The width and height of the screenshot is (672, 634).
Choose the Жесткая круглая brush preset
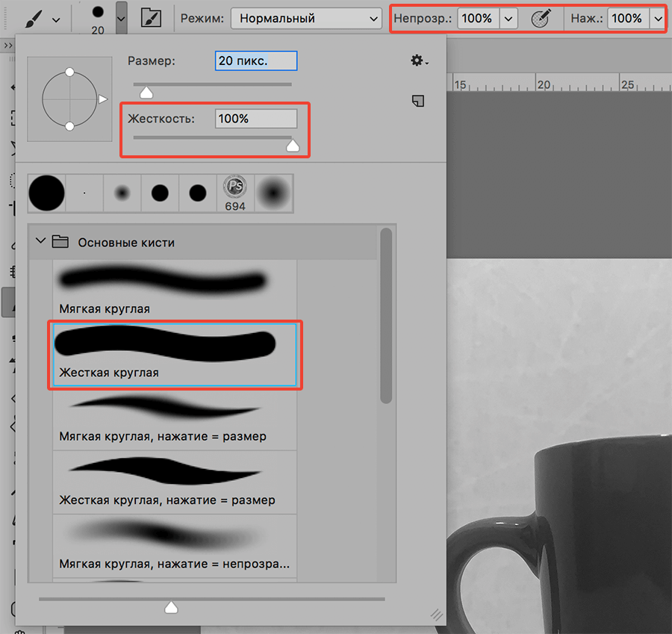[x=175, y=354]
